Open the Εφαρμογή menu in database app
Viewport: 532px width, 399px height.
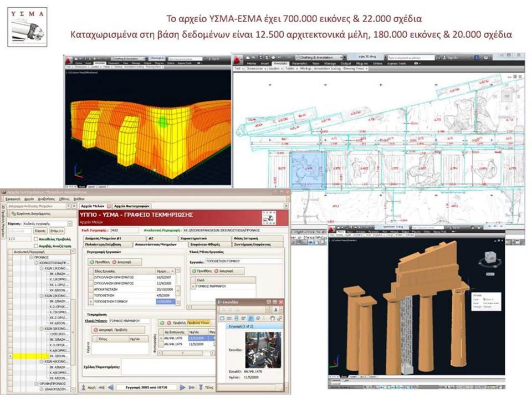point(13,199)
